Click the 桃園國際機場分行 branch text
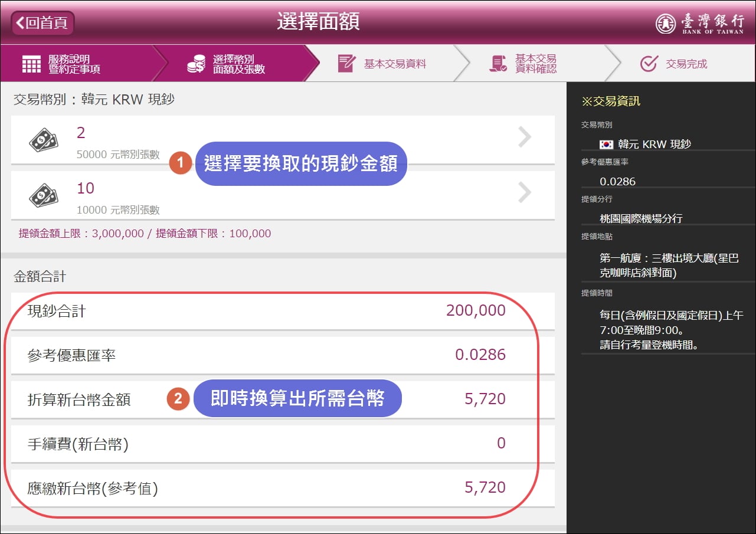 641,218
